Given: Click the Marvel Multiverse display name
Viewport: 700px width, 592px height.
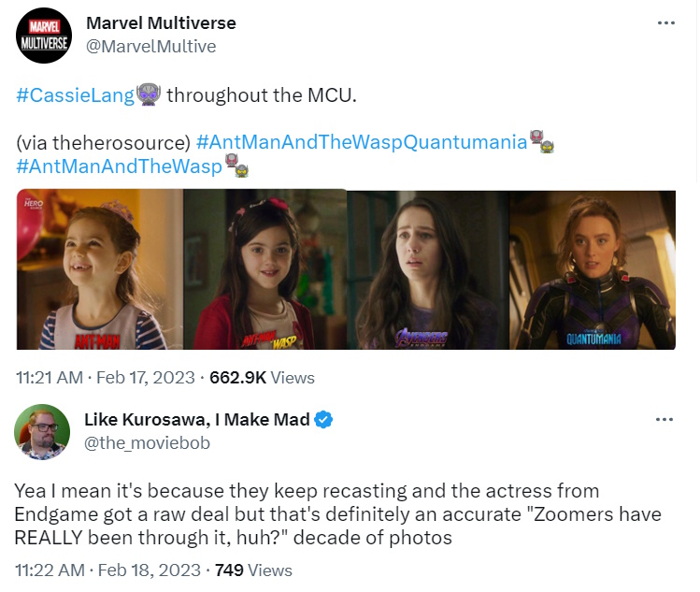Looking at the screenshot, I should [160, 22].
